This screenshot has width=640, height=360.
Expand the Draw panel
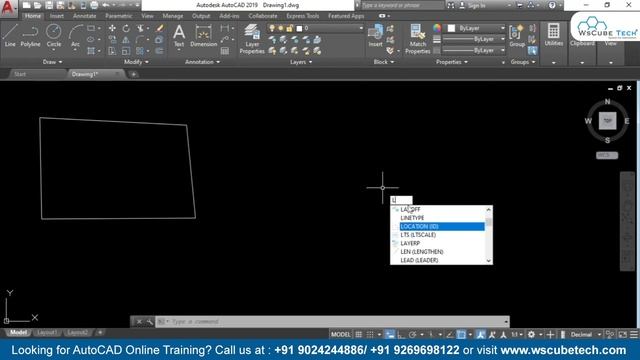[52, 62]
